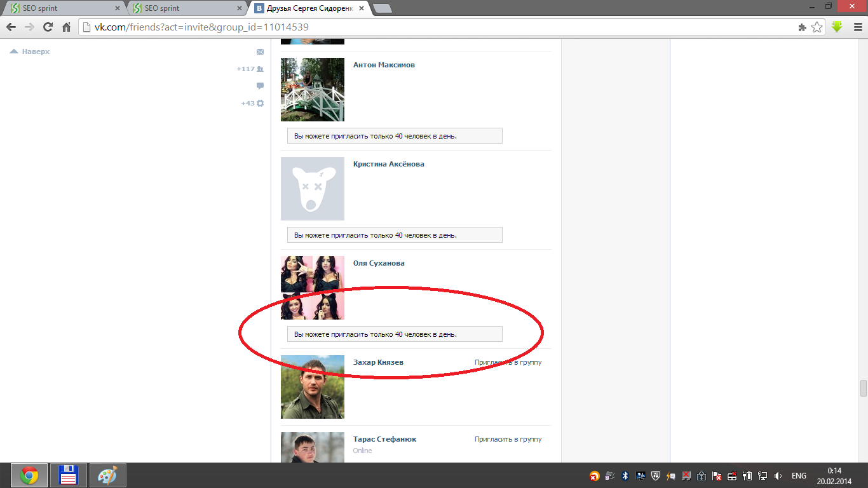Image resolution: width=868 pixels, height=488 pixels.
Task: Invite Захар Князев with Пригласить в группу
Action: tap(508, 362)
